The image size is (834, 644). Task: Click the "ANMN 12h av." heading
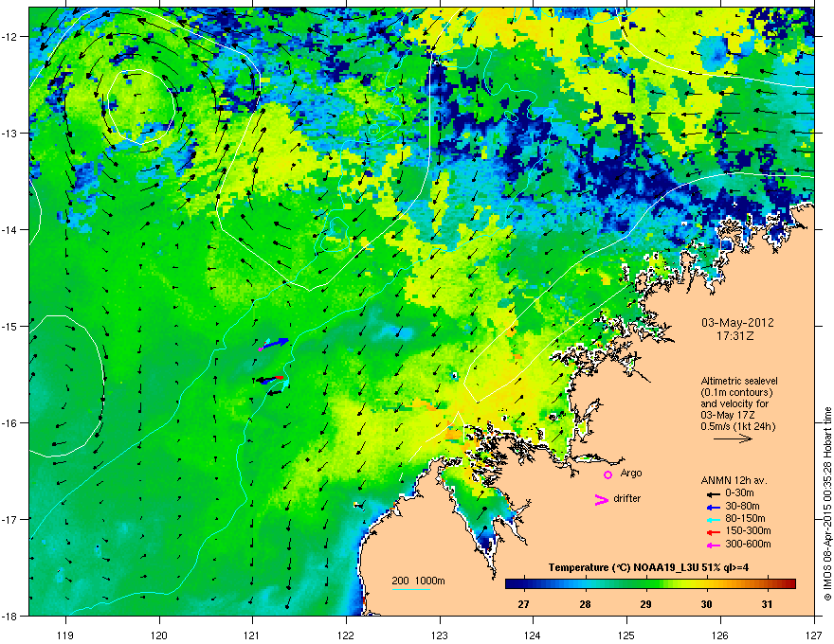click(x=734, y=481)
